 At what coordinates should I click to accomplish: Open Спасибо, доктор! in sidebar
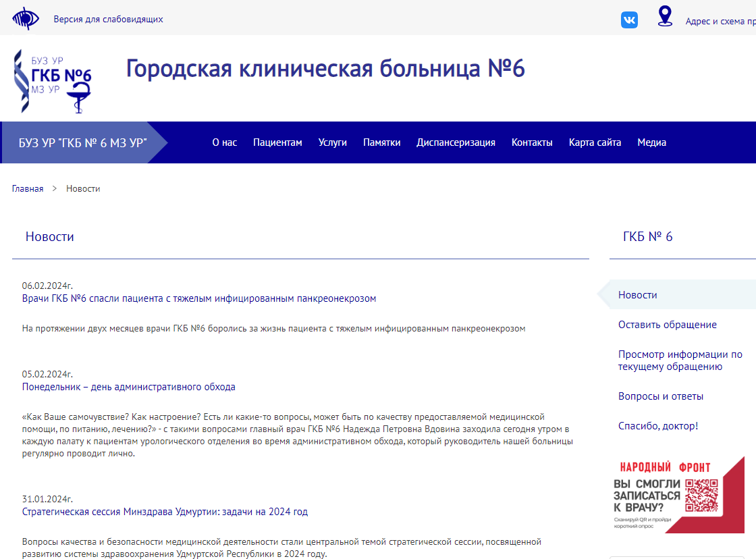[658, 426]
